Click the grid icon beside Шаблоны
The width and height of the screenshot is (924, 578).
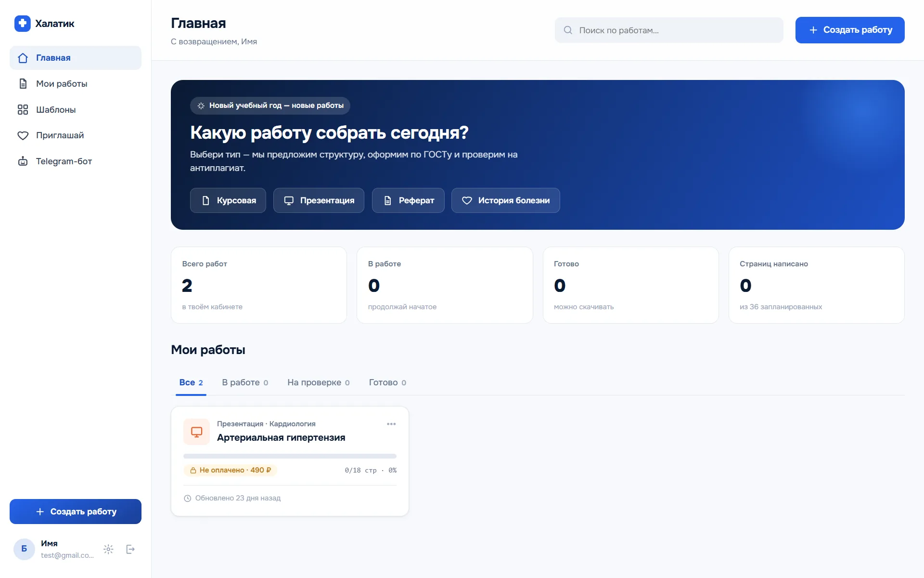(x=23, y=110)
